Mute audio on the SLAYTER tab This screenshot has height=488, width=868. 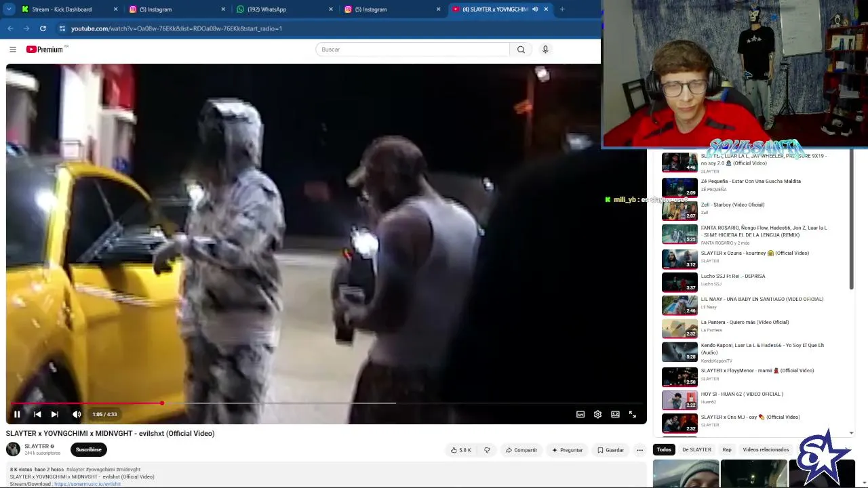pyautogui.click(x=535, y=9)
